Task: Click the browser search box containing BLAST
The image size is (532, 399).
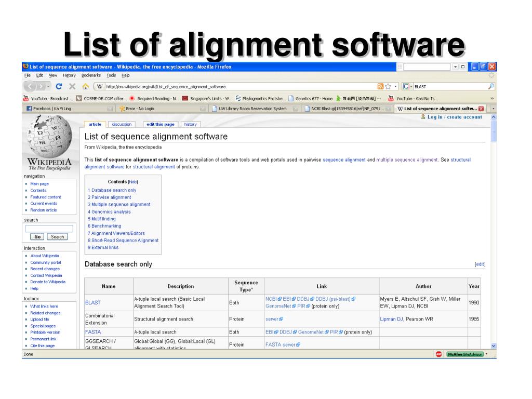Action: (x=450, y=87)
